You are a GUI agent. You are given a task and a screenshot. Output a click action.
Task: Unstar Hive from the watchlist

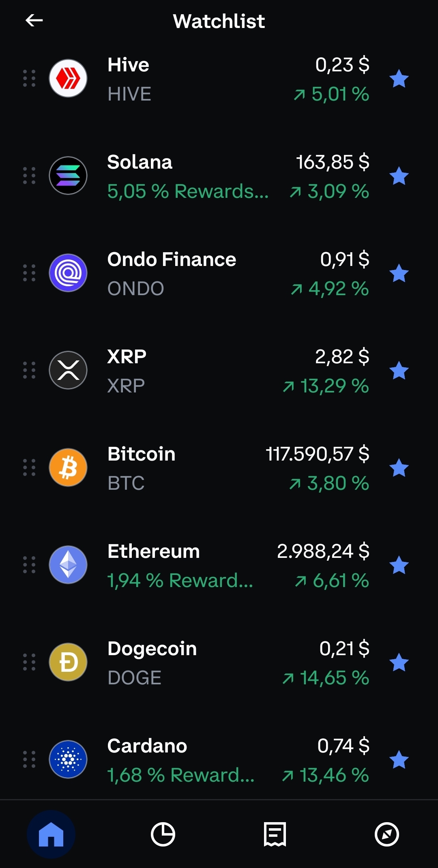click(x=399, y=78)
